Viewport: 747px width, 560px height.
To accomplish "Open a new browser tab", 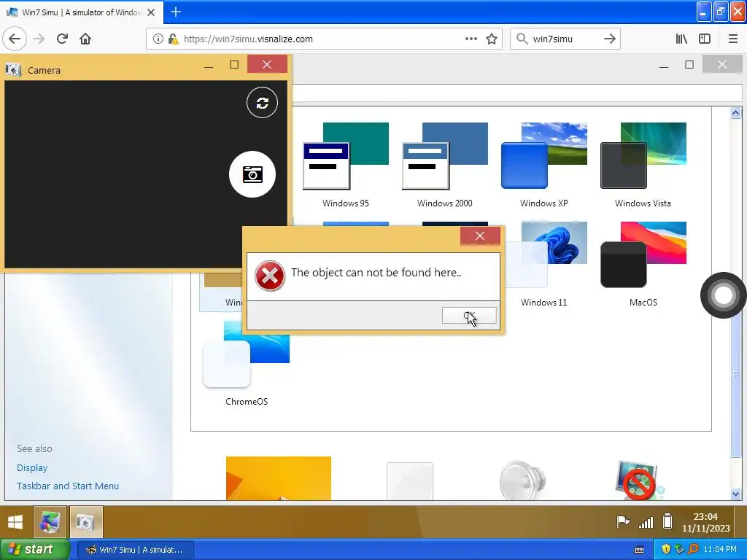I will 175,12.
